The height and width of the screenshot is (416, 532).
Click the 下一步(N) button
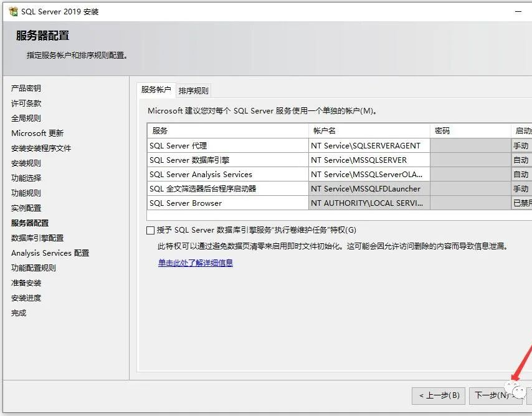(495, 395)
